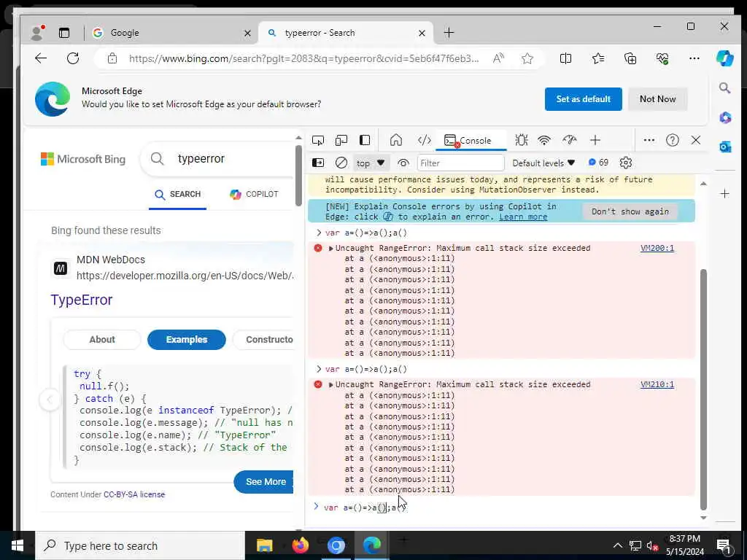Open DevTools help question icon
This screenshot has height=560, width=747.
[x=672, y=140]
